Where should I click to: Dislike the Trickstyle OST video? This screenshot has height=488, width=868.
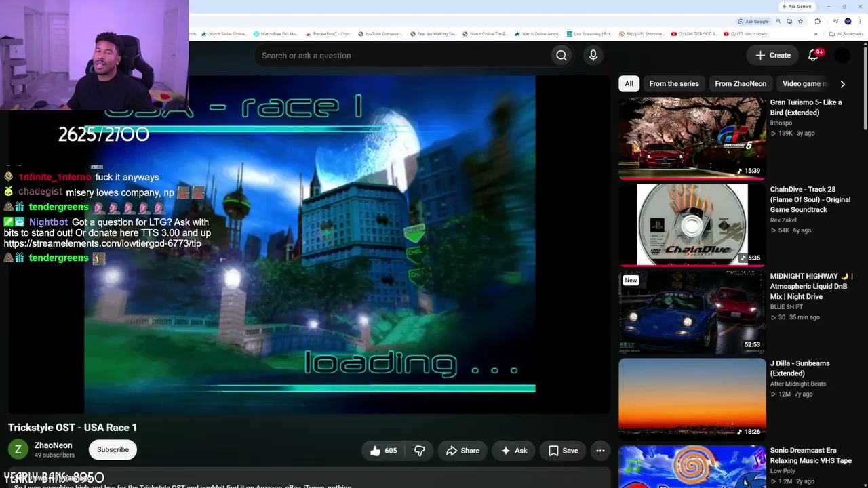(420, 451)
